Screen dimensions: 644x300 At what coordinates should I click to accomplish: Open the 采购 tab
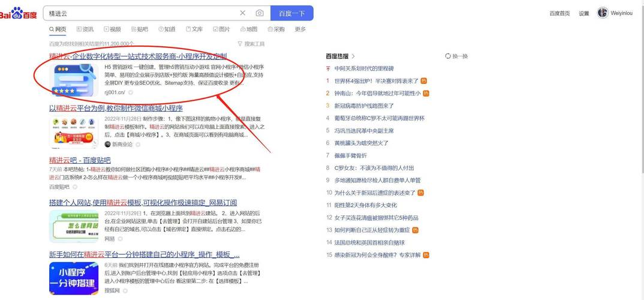point(276,29)
